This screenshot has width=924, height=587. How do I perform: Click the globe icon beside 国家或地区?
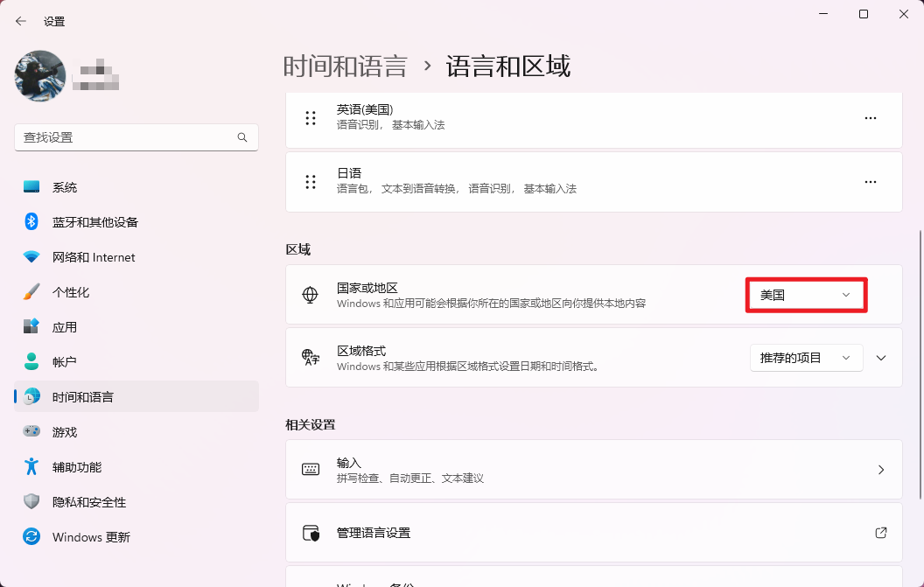point(311,293)
